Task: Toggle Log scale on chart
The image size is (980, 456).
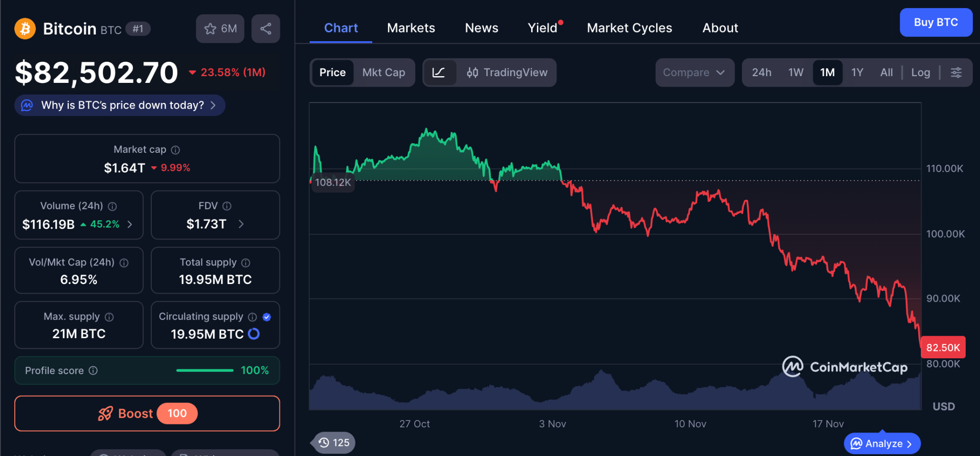Action: [920, 72]
